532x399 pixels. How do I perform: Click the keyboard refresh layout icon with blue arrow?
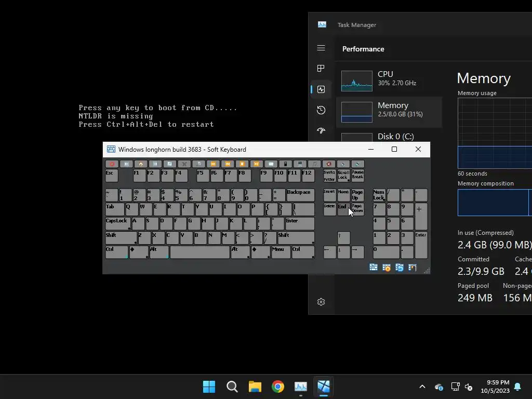[x=400, y=268]
